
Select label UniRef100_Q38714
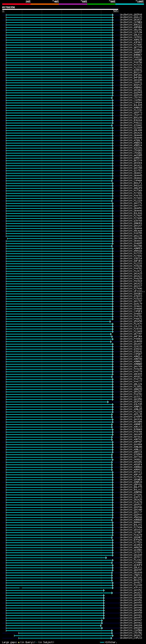131,259
